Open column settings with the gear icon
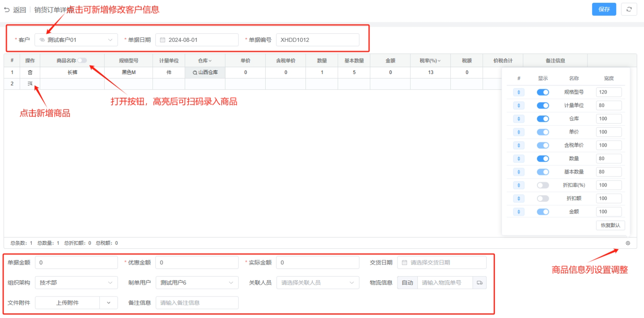This screenshot has height=318, width=644. click(x=628, y=243)
